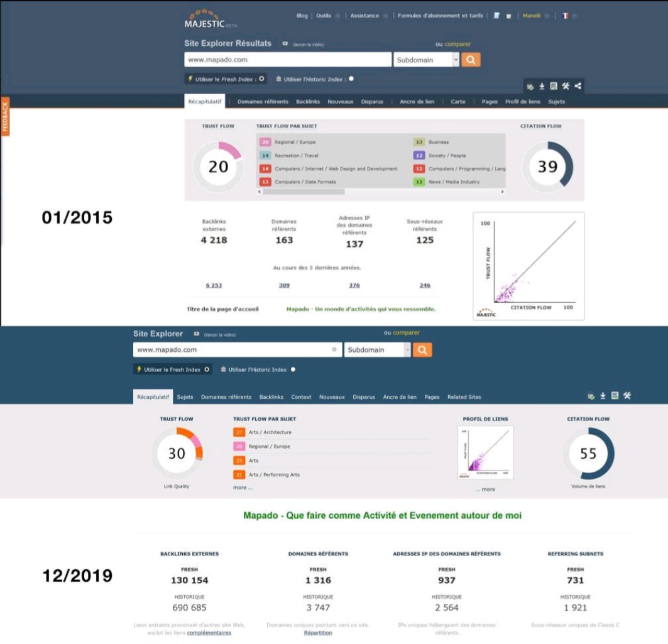The width and height of the screenshot is (668, 644).
Task: Click the comparer link in the 01/2015 panel
Action: [457, 44]
